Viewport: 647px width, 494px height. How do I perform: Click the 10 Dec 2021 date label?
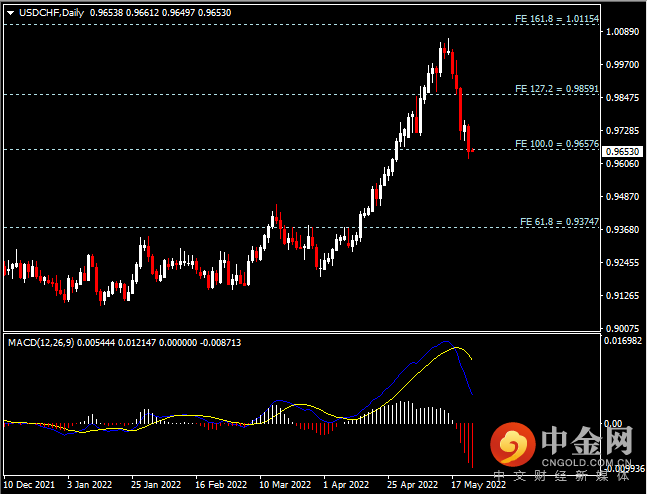click(29, 485)
